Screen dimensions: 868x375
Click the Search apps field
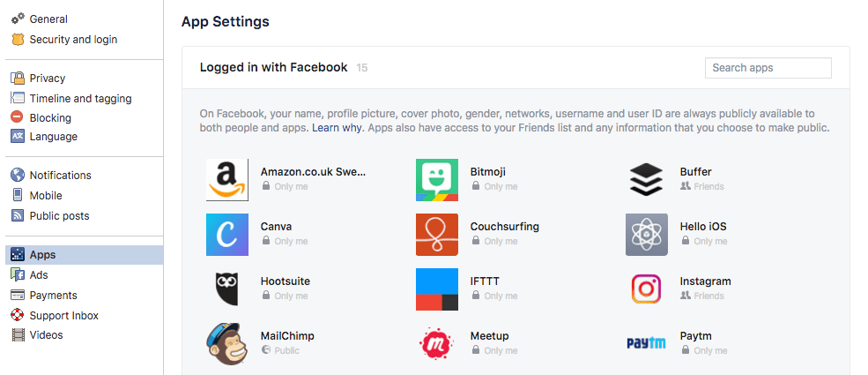(x=768, y=68)
